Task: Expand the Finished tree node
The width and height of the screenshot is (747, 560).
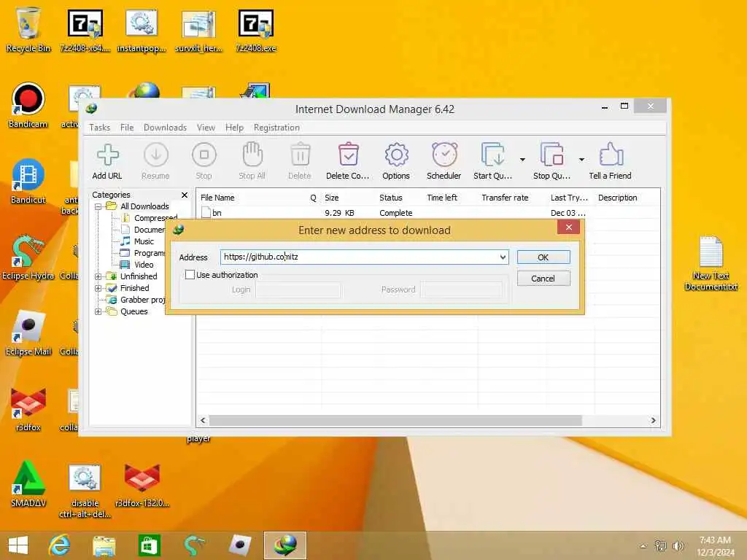Action: tap(98, 289)
